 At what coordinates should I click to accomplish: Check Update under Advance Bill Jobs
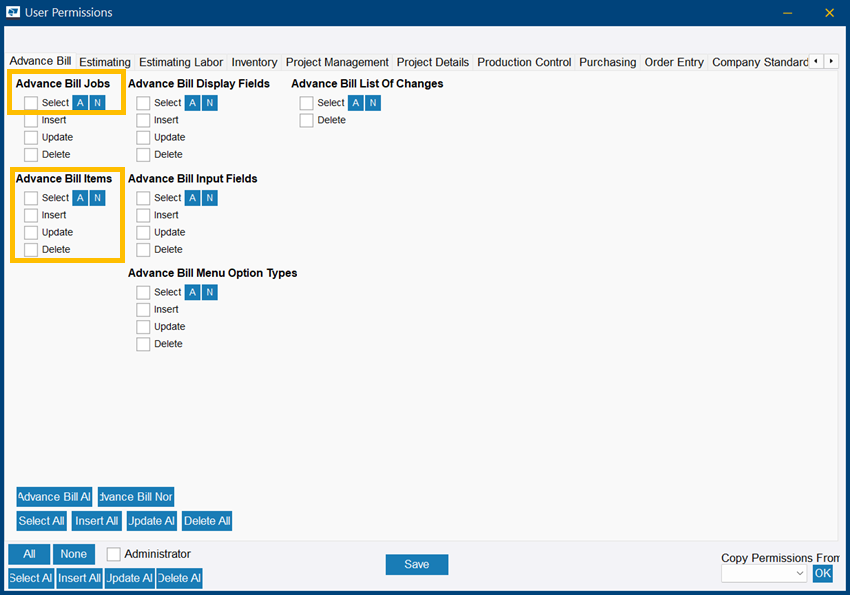(x=31, y=138)
